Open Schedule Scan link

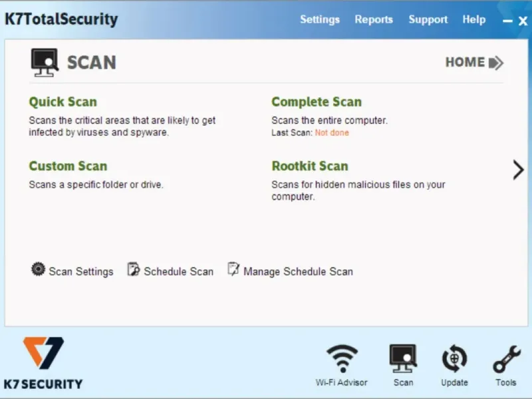click(178, 271)
